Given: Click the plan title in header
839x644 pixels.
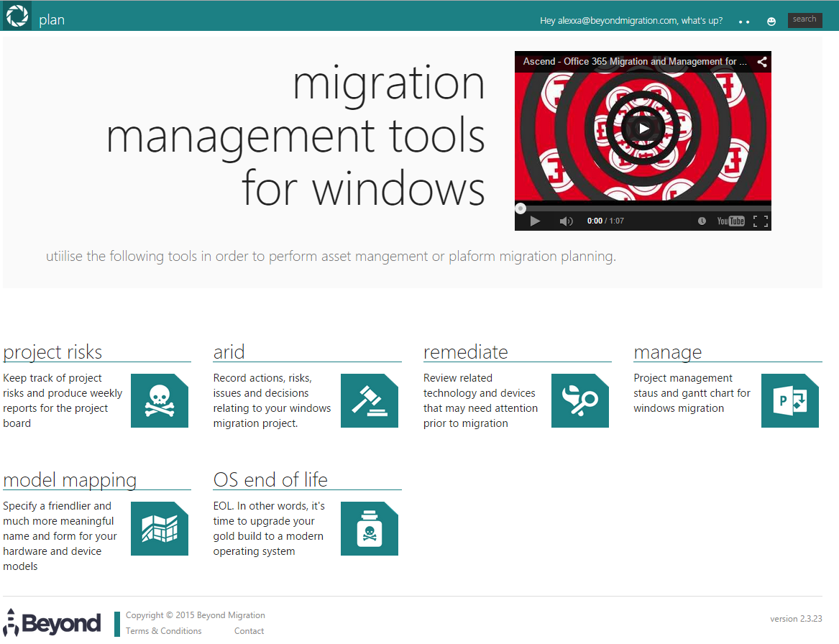Looking at the screenshot, I should click(x=52, y=20).
